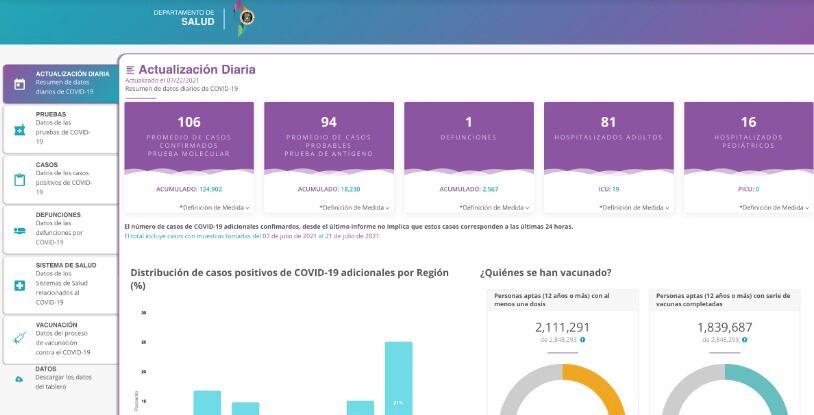This screenshot has width=814, height=415.
Task: Expand Definición de Medida under Hospitalizados Adultos
Action: point(634,208)
